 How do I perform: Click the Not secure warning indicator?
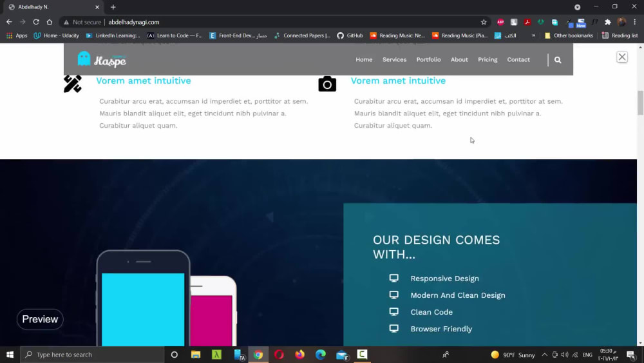point(82,22)
